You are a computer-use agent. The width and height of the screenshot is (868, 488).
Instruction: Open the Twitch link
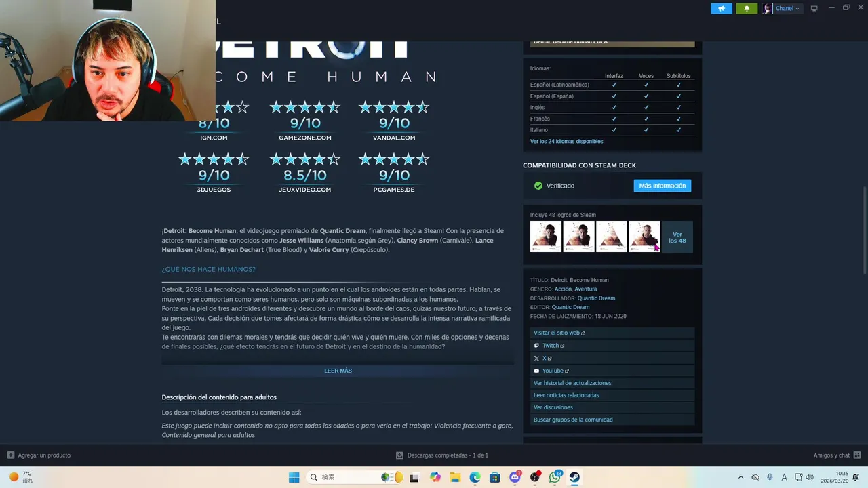[x=553, y=346]
